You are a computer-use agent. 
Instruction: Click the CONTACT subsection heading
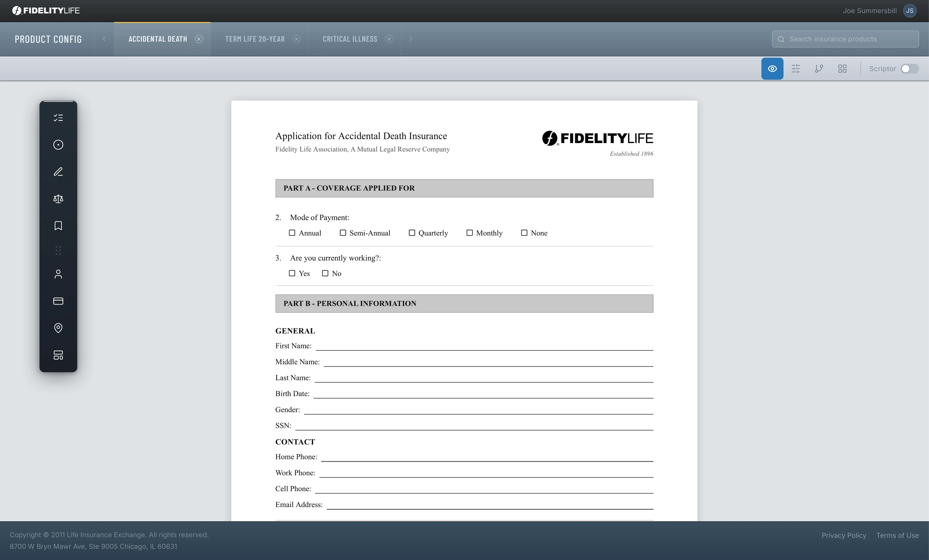click(295, 442)
